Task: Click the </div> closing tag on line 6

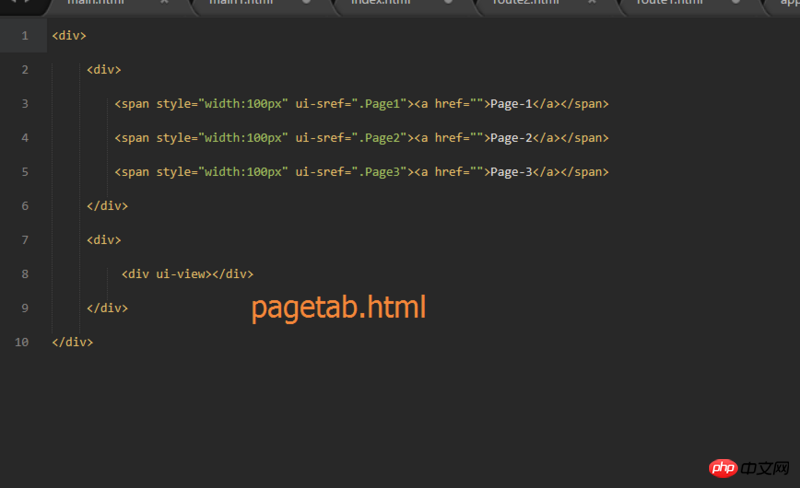Action: pos(107,206)
